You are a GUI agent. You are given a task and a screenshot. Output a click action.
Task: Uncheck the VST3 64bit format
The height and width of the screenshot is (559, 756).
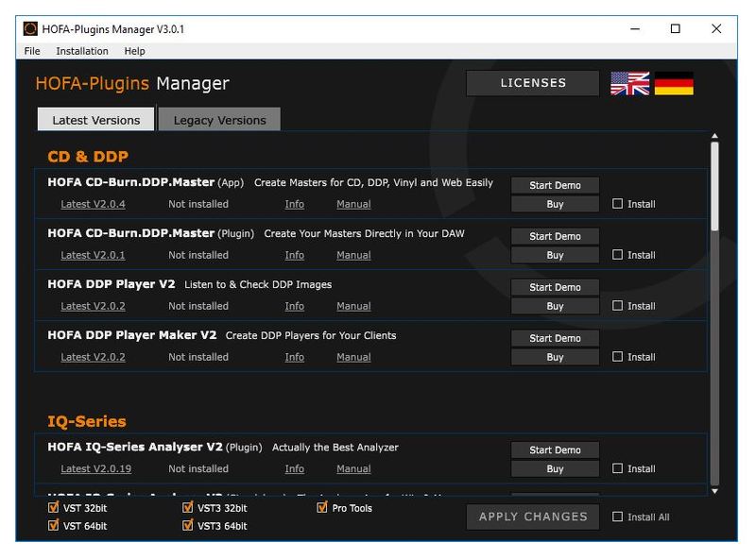coord(187,525)
